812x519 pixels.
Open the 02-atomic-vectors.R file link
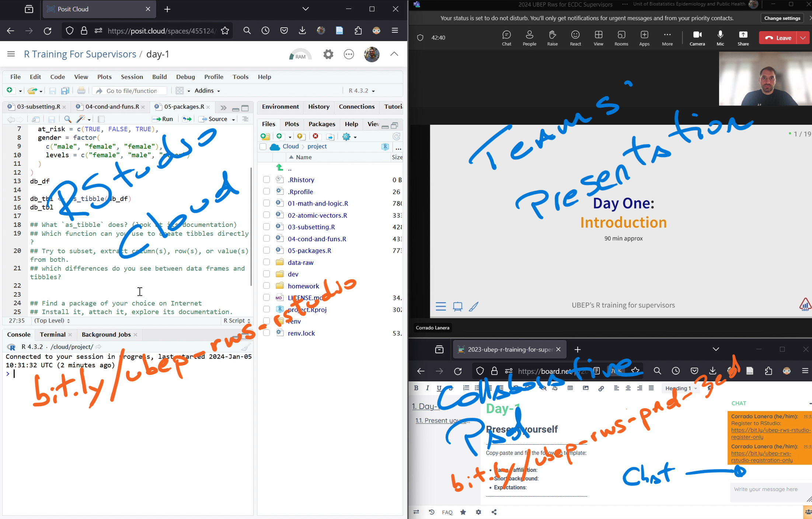(x=317, y=215)
